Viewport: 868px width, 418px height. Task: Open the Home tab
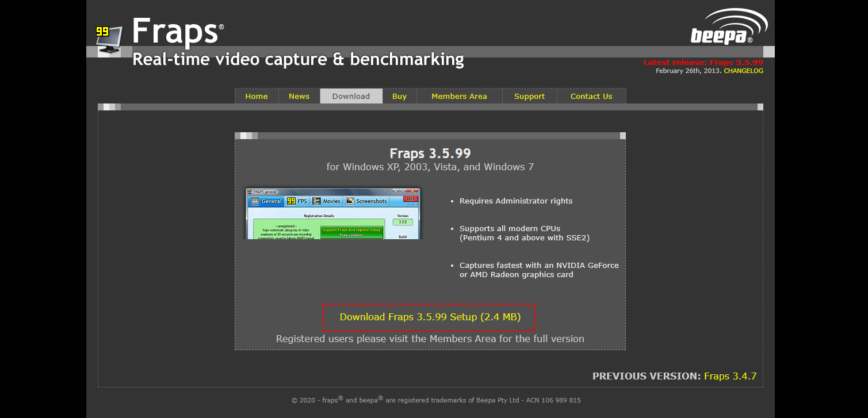(257, 96)
